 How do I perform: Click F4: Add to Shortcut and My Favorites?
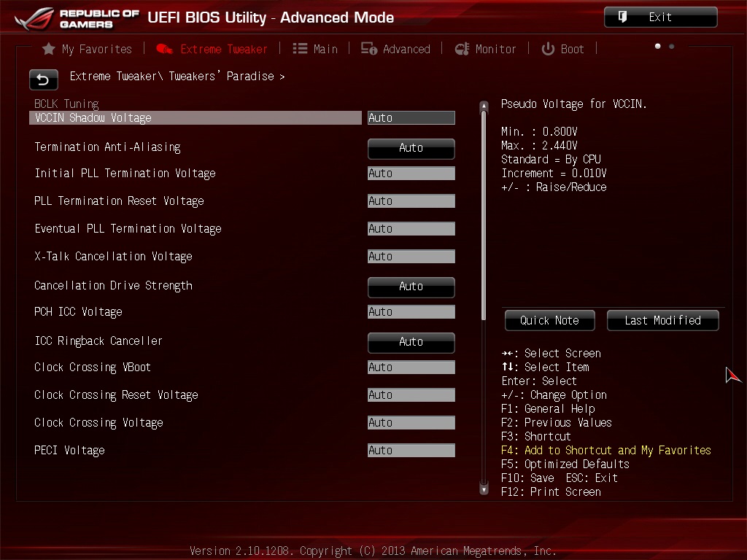click(x=606, y=450)
